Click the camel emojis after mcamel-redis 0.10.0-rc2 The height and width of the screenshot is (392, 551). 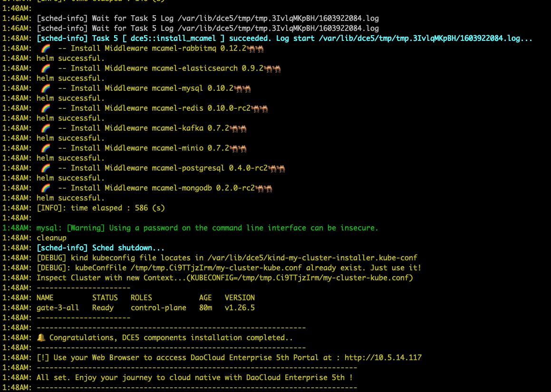260,108
